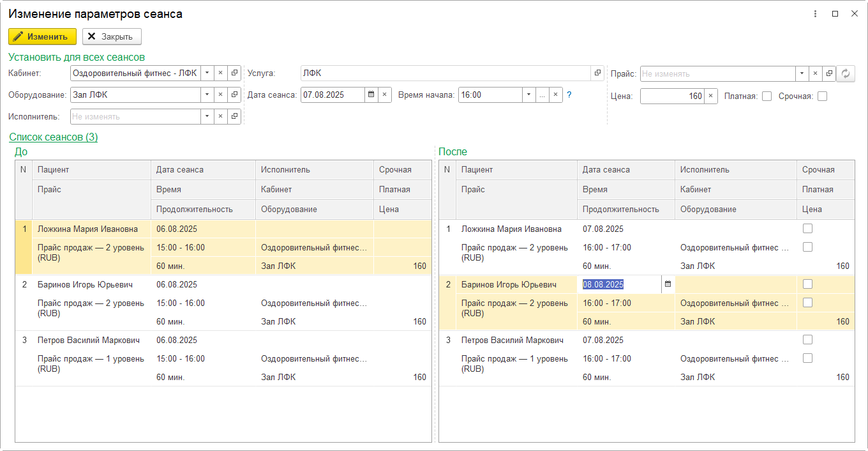
Task: Clear the Время начала field value
Action: click(x=556, y=95)
